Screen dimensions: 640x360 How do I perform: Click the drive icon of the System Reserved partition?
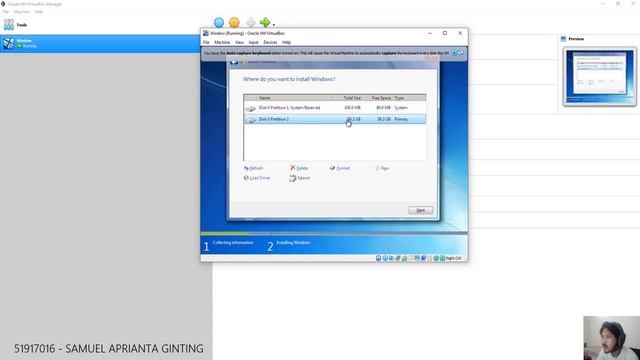tap(250, 109)
